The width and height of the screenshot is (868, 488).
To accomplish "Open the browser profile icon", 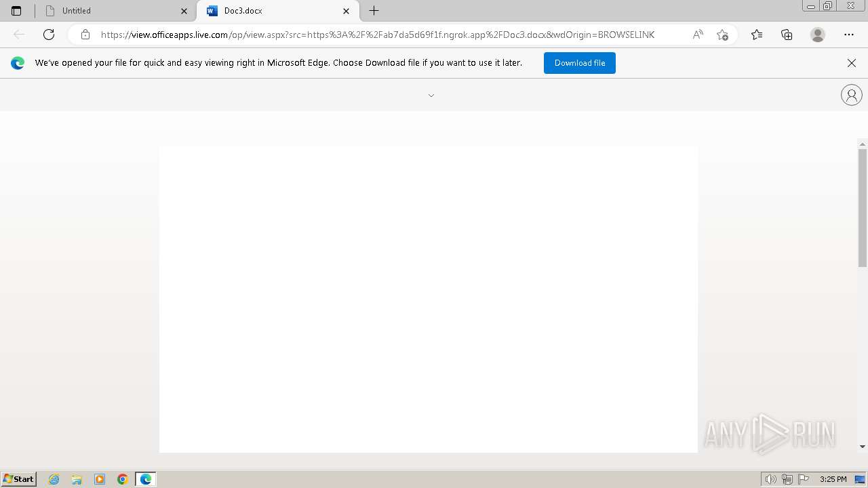I will 818,35.
